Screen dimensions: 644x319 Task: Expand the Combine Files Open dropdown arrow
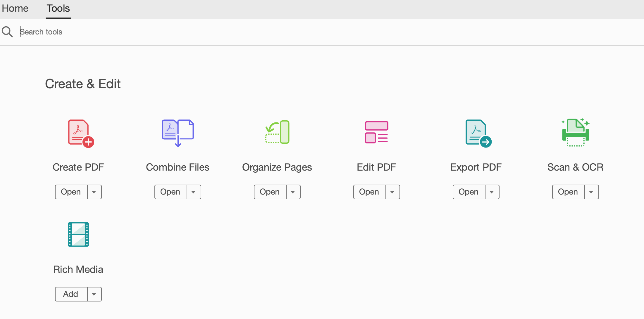[193, 192]
